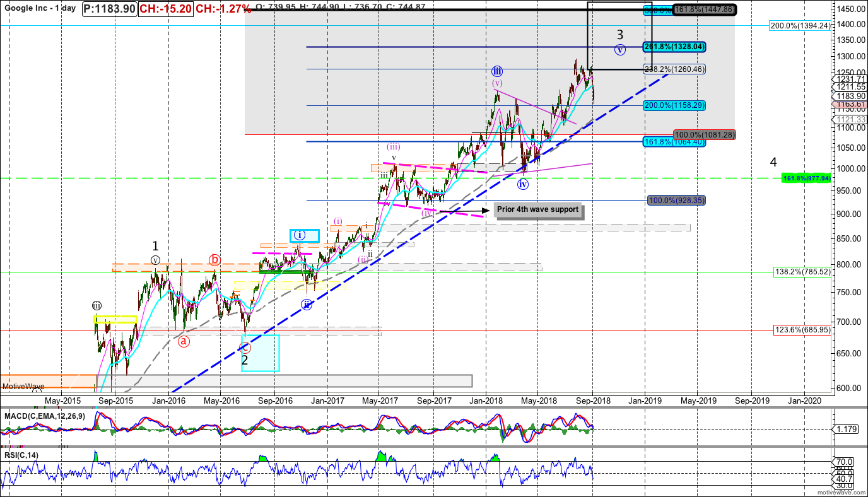Click the RSI(C,14) study label

pos(21,455)
